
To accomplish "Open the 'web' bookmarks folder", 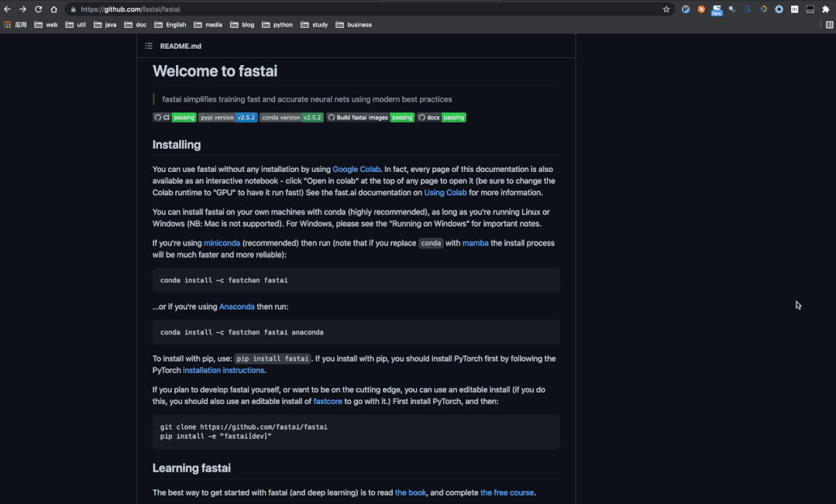I will (x=47, y=24).
